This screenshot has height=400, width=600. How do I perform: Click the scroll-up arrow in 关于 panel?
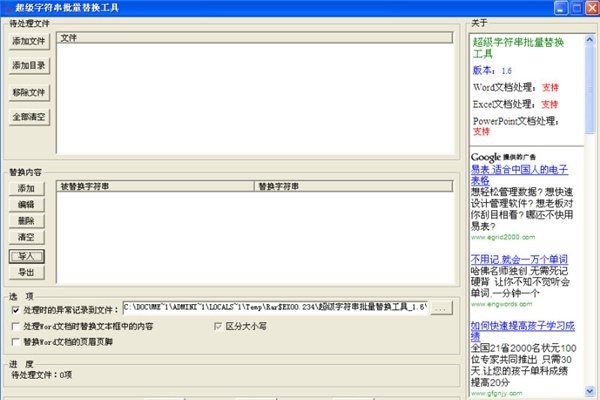pyautogui.click(x=590, y=39)
